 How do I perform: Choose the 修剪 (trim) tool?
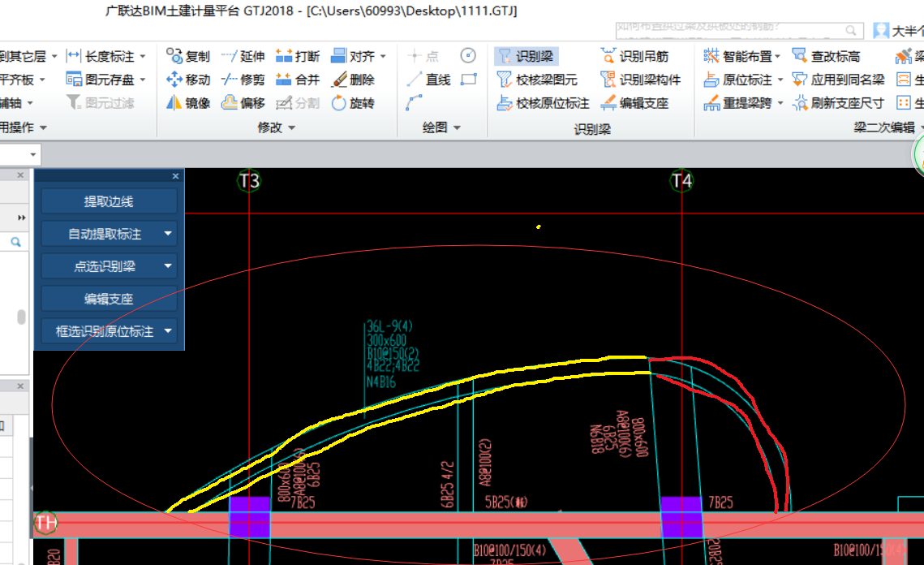pyautogui.click(x=243, y=80)
